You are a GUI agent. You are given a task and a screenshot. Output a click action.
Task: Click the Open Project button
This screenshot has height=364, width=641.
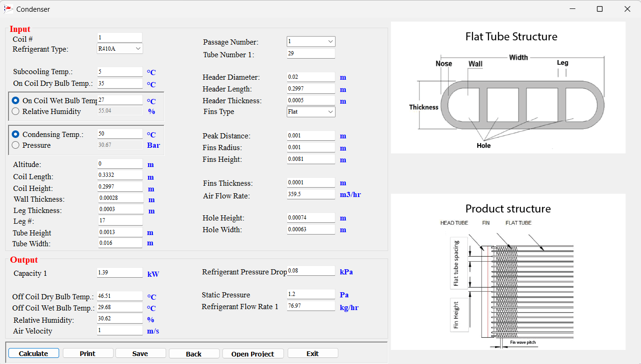point(253,353)
